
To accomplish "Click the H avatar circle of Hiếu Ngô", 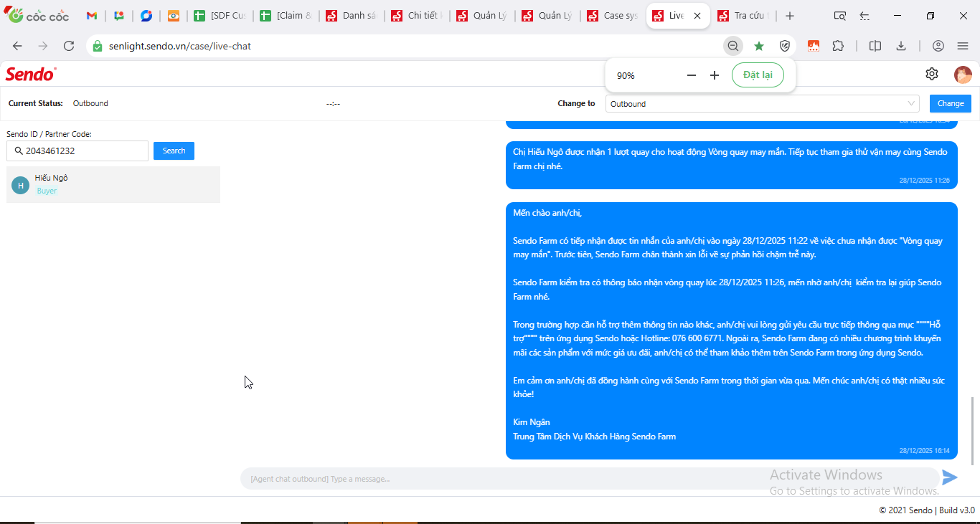I will [20, 185].
